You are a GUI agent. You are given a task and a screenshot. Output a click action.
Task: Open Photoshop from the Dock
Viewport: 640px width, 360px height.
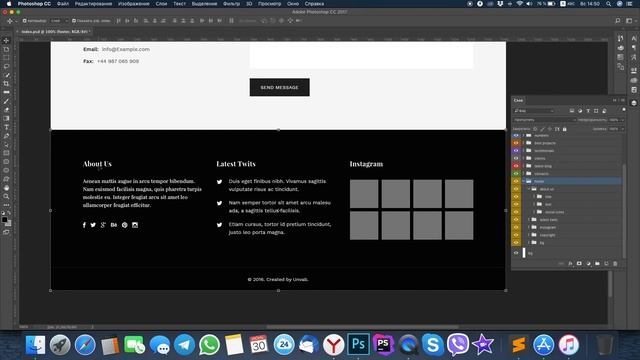(x=358, y=344)
